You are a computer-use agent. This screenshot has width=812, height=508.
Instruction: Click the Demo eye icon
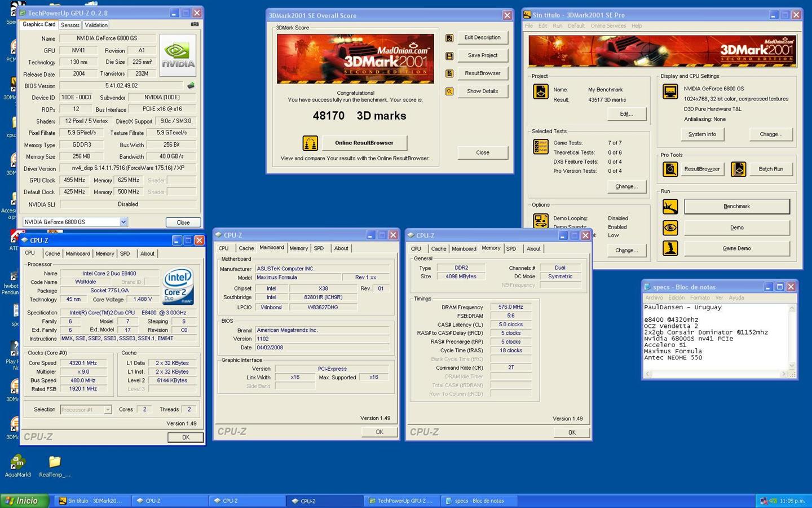[670, 227]
